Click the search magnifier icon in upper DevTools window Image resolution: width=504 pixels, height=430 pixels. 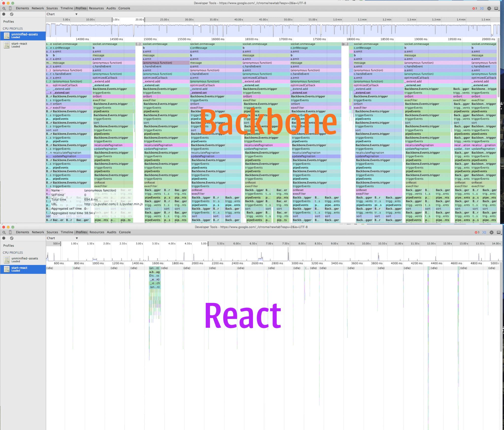[x=4, y=8]
